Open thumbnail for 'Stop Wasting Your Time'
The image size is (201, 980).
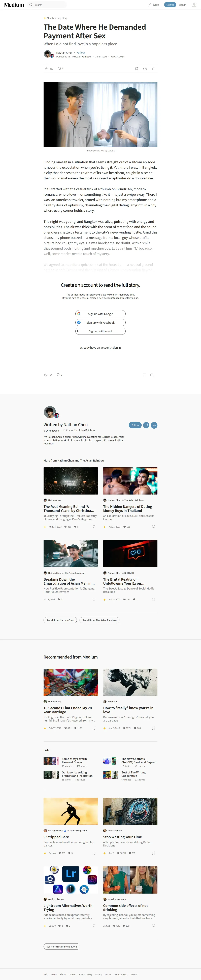coord(130,811)
